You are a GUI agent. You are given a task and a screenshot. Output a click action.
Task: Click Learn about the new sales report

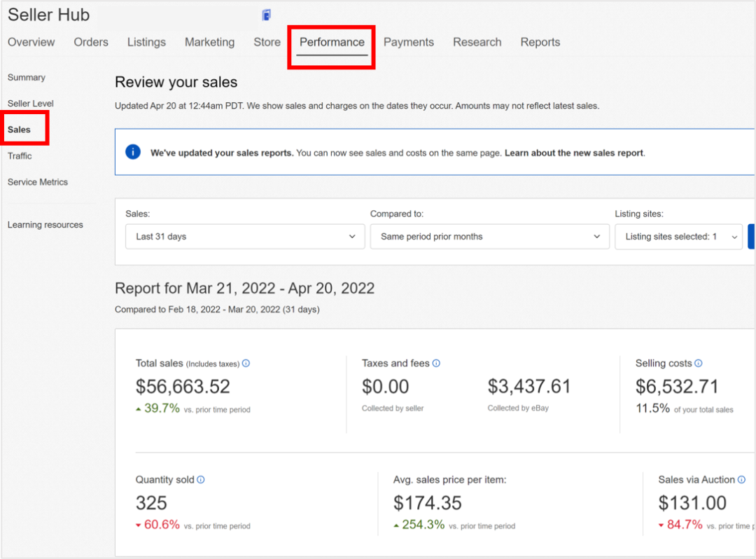(573, 153)
